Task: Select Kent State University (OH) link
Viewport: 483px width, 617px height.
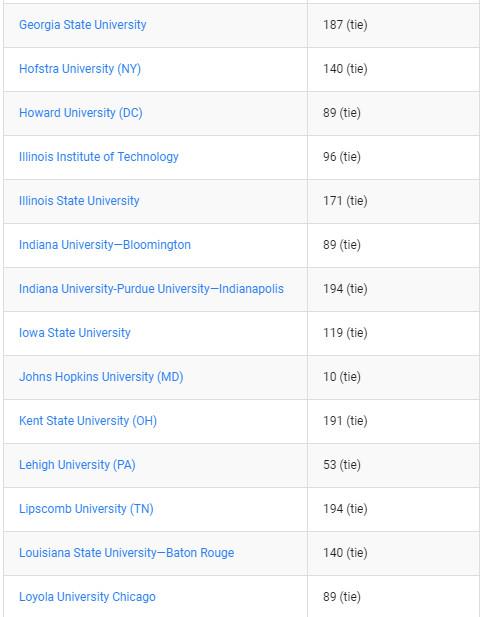Action: tap(88, 421)
